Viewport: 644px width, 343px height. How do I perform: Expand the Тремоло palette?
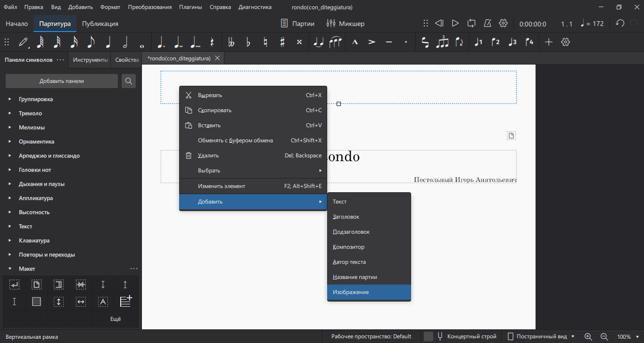click(10, 114)
